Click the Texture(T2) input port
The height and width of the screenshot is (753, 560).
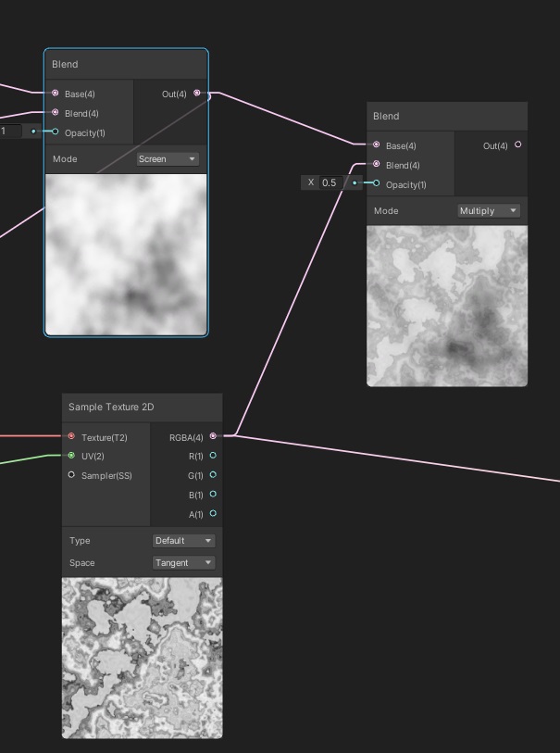[71, 436]
